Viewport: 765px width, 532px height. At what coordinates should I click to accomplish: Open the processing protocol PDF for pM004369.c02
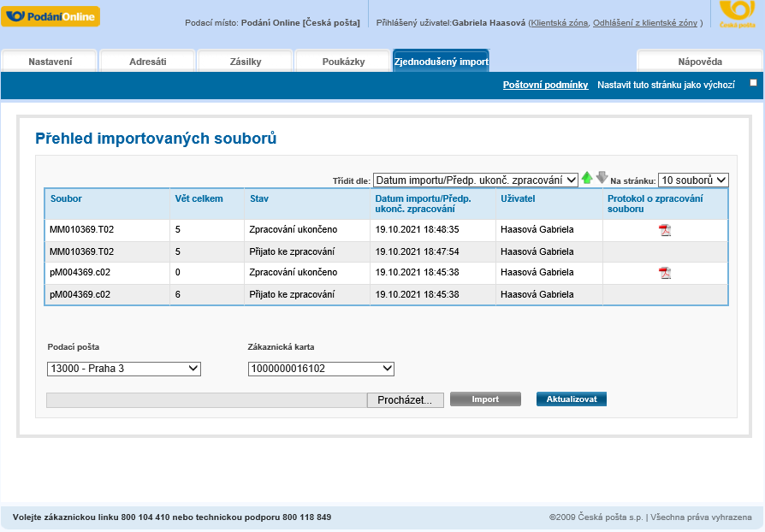[666, 274]
